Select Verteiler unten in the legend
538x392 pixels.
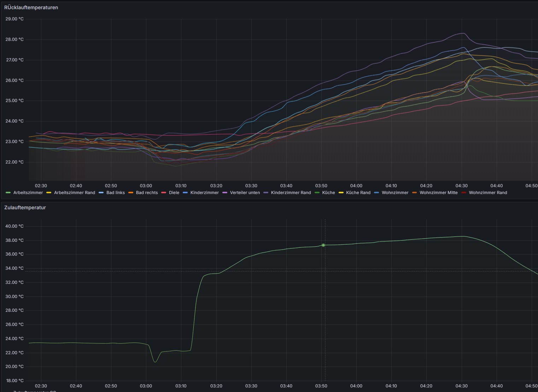point(245,193)
